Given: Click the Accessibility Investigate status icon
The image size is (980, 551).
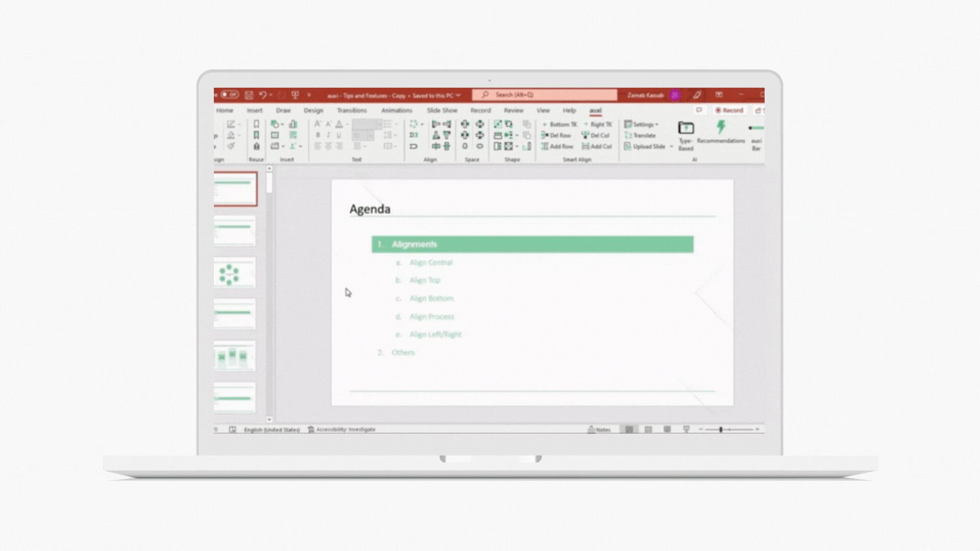Looking at the screenshot, I should coord(311,430).
